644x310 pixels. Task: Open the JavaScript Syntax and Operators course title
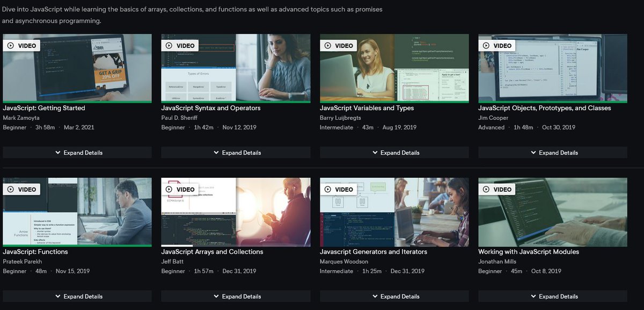pos(211,108)
